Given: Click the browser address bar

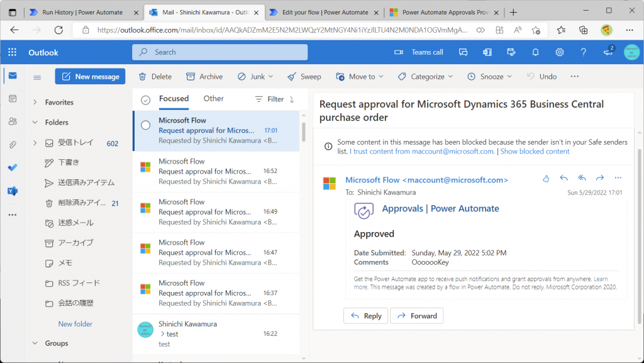Looking at the screenshot, I should tap(282, 30).
